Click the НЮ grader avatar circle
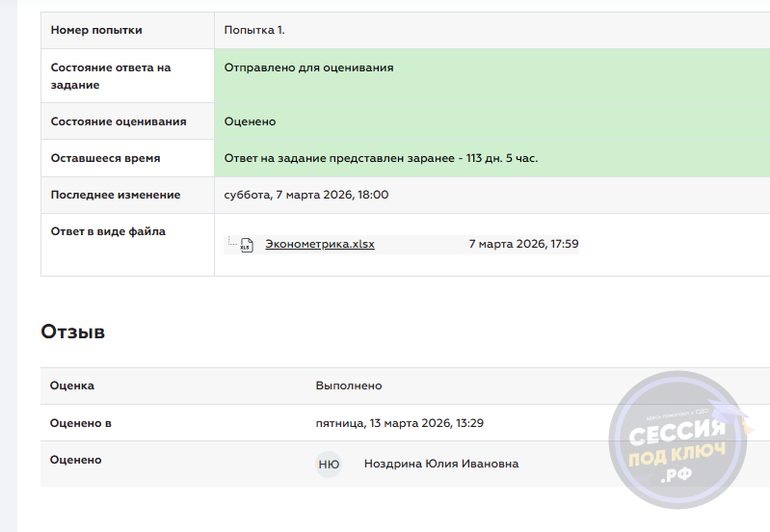This screenshot has width=770, height=532. [329, 465]
